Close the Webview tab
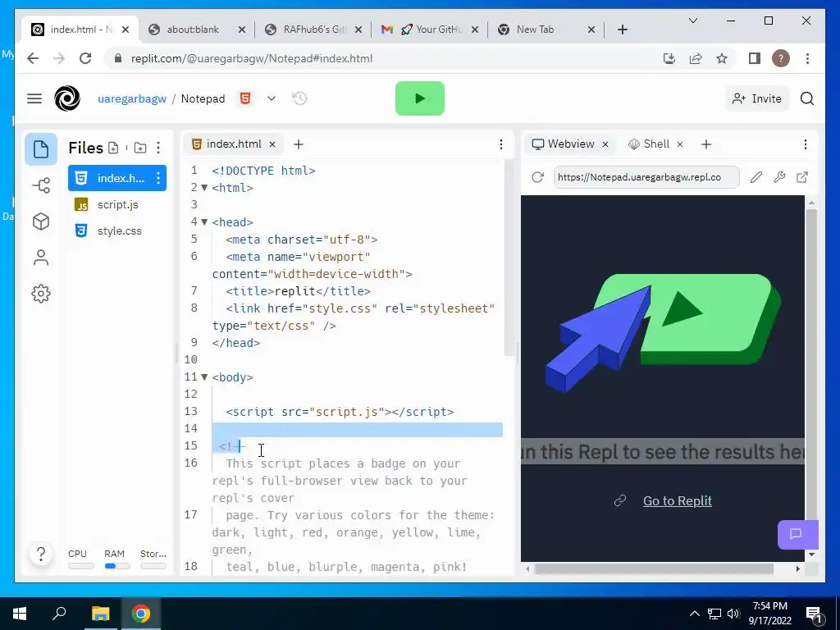This screenshot has width=840, height=630. [x=605, y=144]
